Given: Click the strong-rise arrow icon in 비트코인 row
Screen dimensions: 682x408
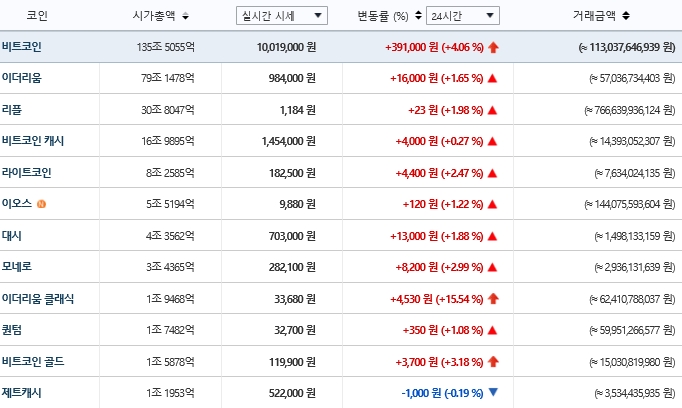Looking at the screenshot, I should click(x=493, y=47).
